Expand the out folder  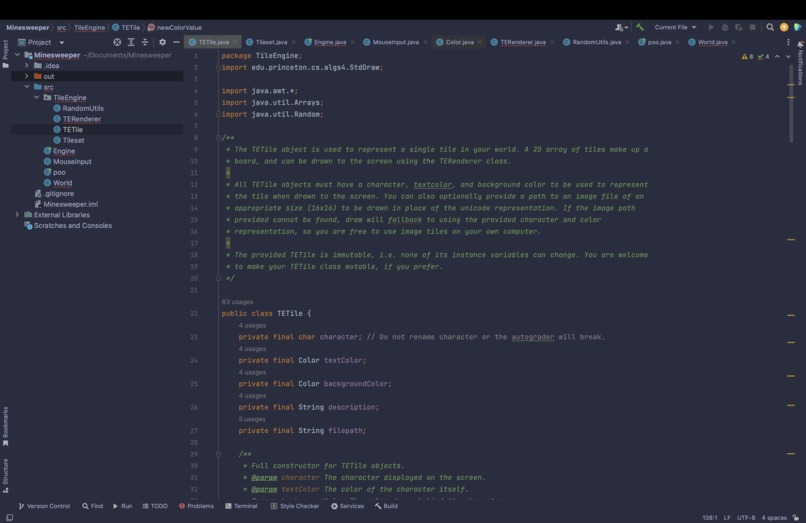(x=27, y=76)
